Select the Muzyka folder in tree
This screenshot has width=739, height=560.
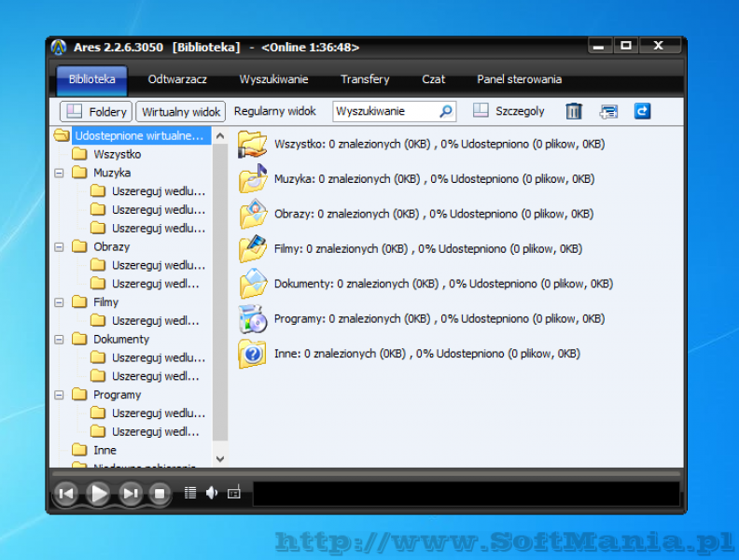(x=112, y=173)
